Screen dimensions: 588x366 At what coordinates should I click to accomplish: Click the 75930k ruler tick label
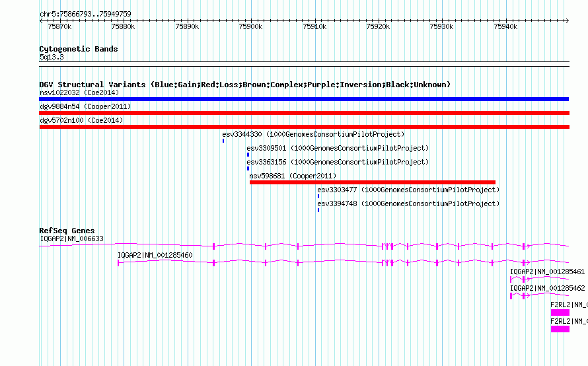(441, 26)
